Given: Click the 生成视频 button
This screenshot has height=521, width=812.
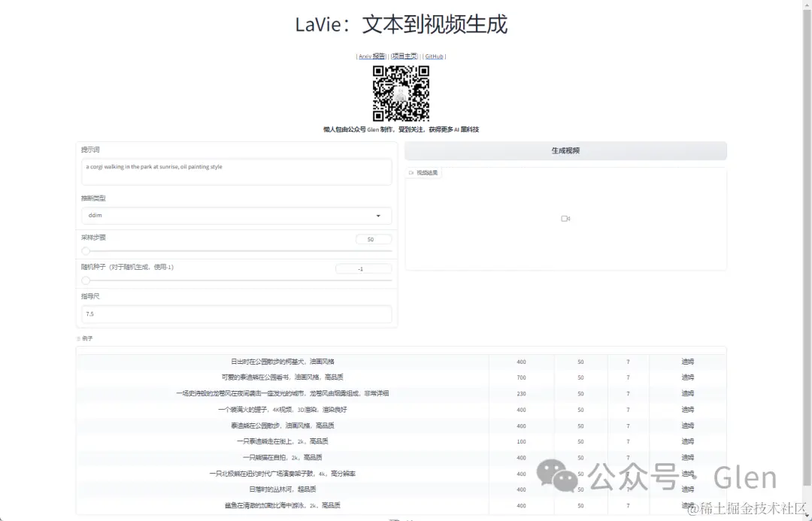Looking at the screenshot, I should tap(565, 150).
